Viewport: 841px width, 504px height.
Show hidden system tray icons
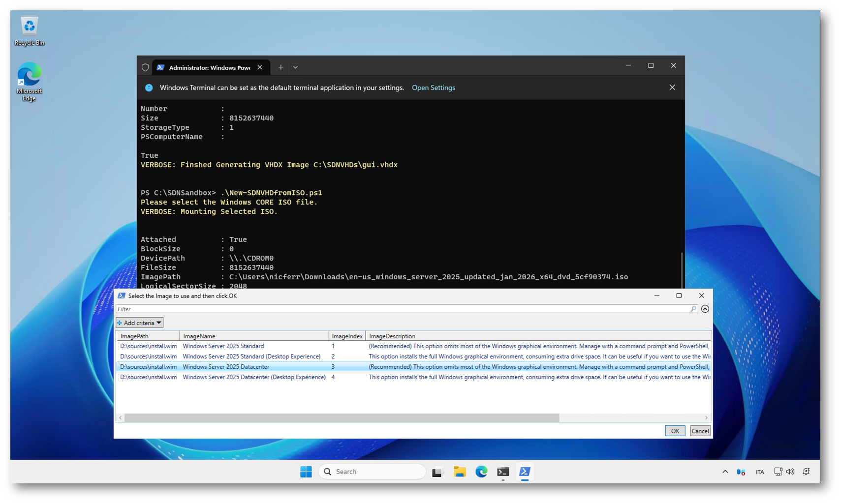pyautogui.click(x=725, y=472)
